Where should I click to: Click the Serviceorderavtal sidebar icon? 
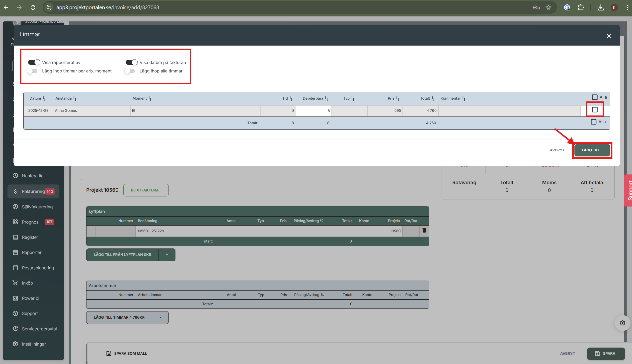pos(15,328)
